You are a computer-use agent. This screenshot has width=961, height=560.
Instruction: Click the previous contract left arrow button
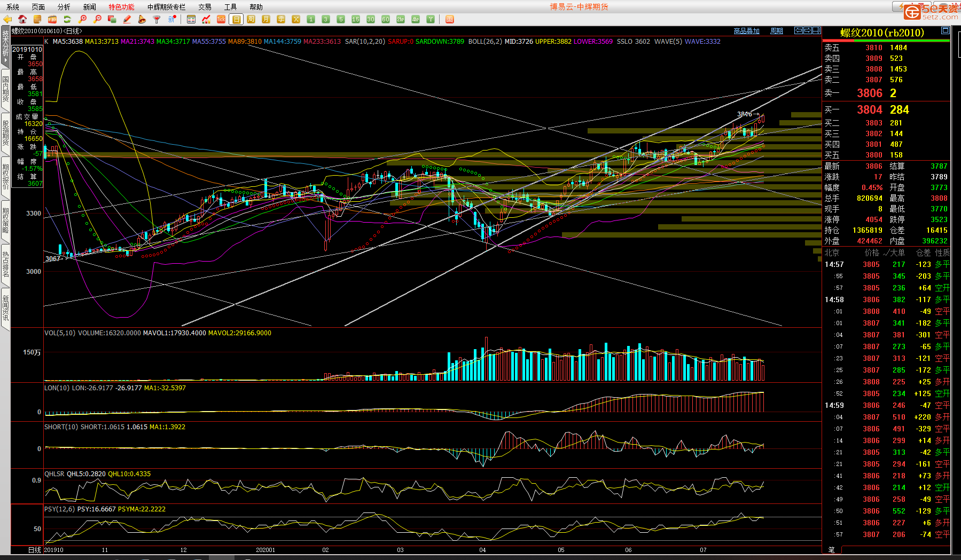(x=799, y=30)
